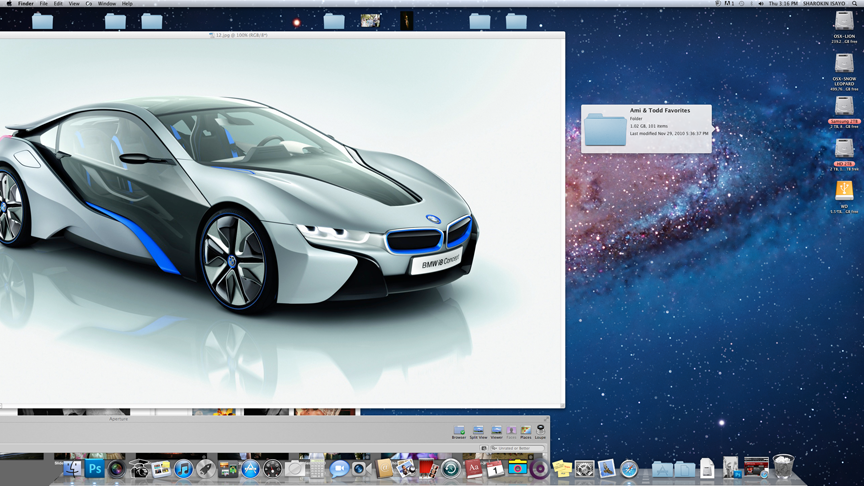Open the web page clipping in dock

[756, 467]
